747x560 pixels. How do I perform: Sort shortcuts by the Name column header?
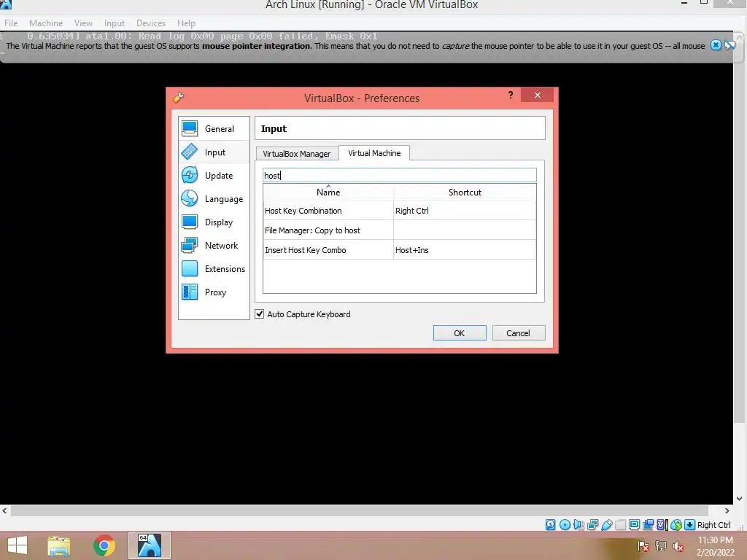click(x=328, y=192)
